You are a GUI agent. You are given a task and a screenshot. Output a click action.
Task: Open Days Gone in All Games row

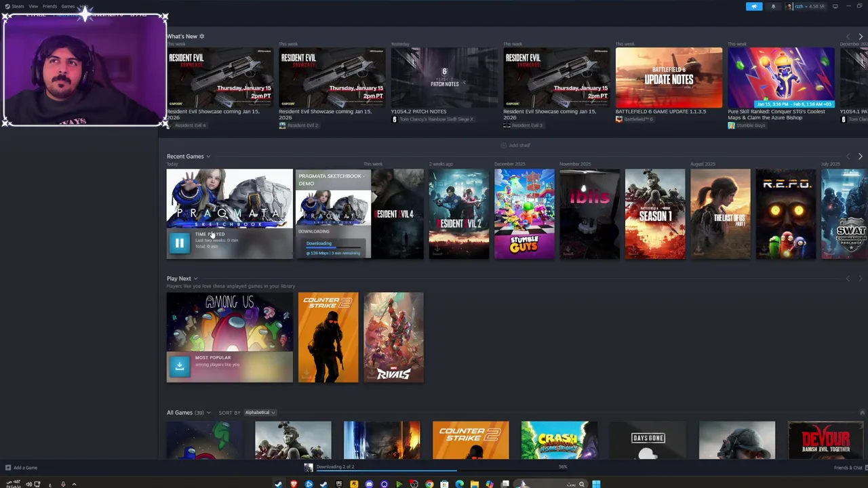tap(648, 440)
